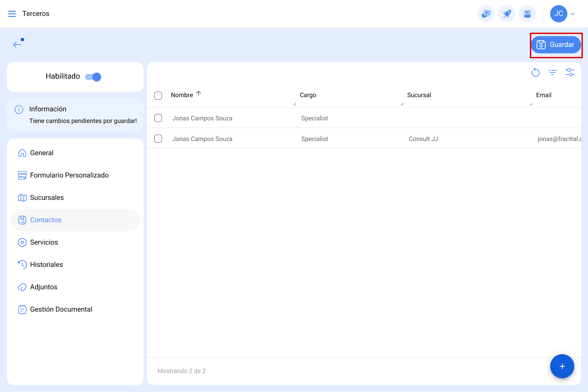
Task: Open the Historiales section
Action: 75,265
